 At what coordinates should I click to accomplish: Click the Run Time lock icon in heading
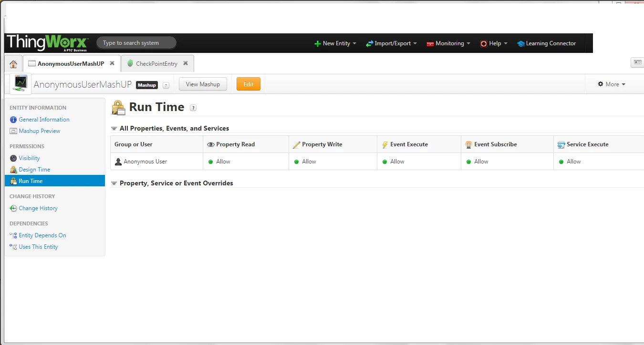pos(118,107)
